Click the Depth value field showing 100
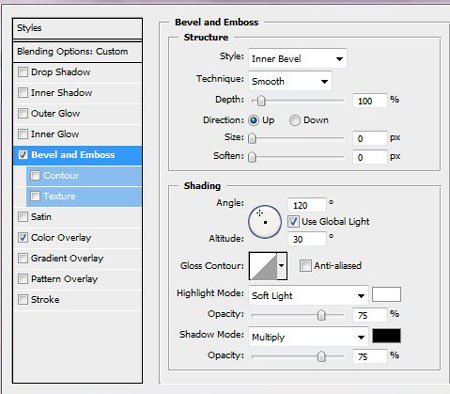450x394 pixels. (x=370, y=101)
